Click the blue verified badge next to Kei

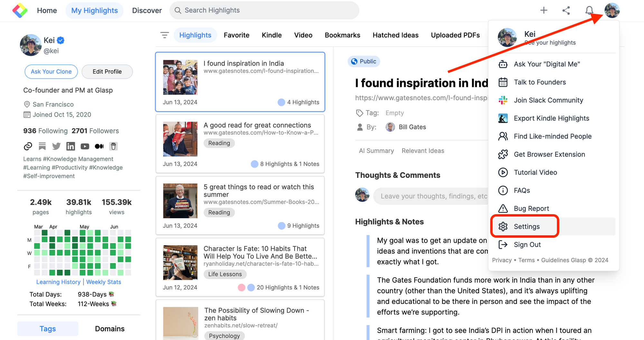61,40
